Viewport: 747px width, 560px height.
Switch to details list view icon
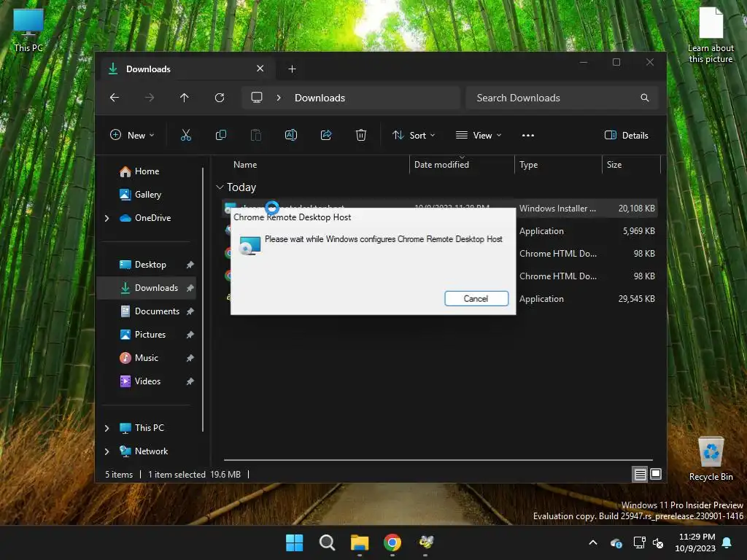click(x=640, y=474)
